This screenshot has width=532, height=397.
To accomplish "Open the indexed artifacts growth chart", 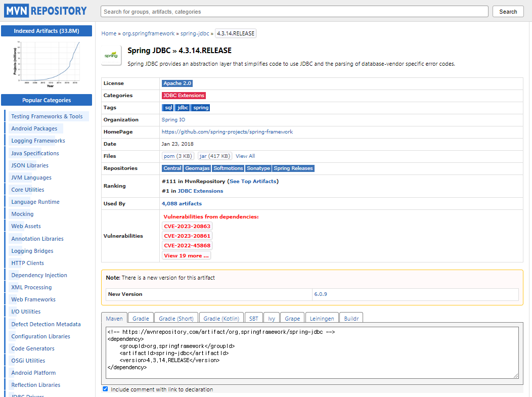I will pyautogui.click(x=47, y=64).
